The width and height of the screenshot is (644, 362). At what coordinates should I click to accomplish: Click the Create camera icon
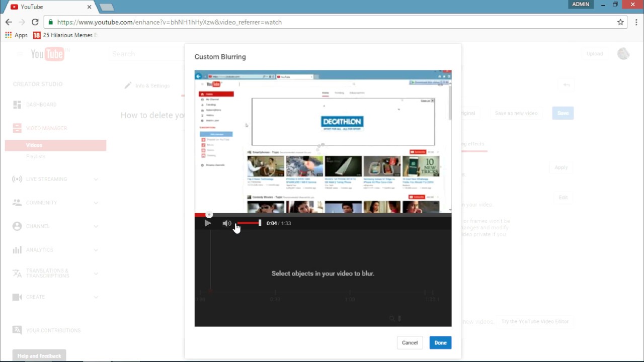point(17,297)
